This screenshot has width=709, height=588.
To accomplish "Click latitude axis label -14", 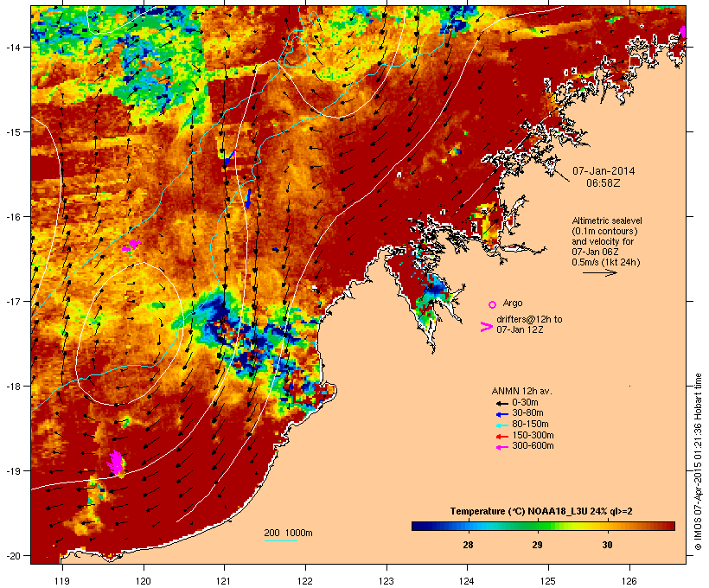I will tap(12, 47).
